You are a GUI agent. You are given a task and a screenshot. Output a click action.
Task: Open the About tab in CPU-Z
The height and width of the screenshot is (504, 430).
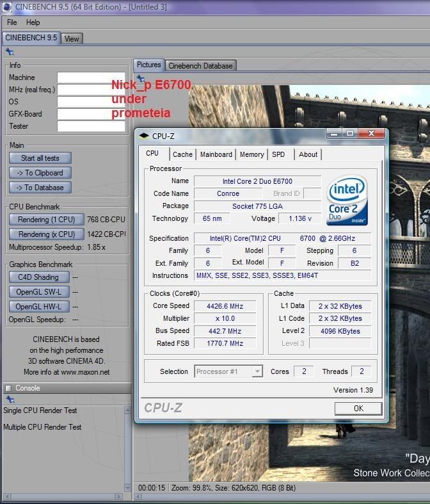click(308, 154)
